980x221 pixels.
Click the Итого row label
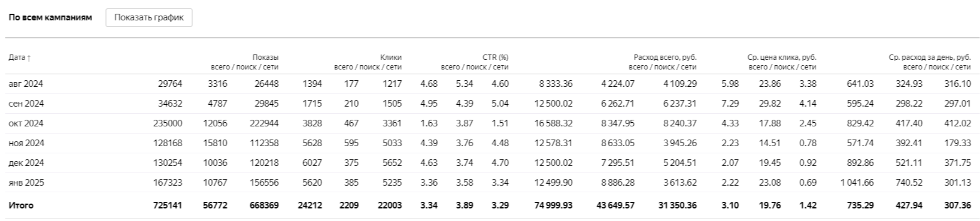(x=21, y=205)
